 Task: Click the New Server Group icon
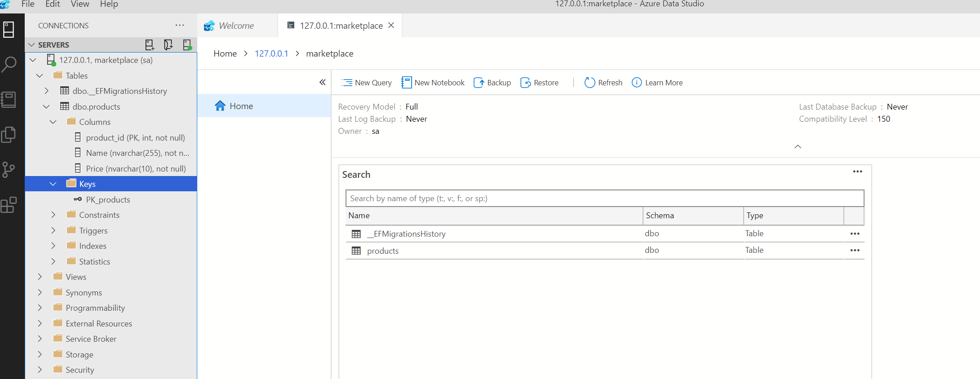(x=168, y=44)
